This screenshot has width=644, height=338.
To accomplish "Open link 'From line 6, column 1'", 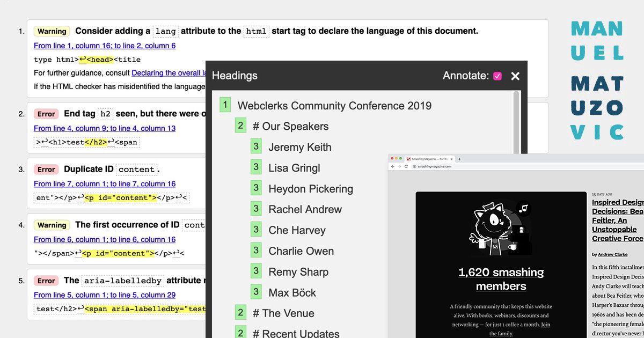I will coord(105,240).
